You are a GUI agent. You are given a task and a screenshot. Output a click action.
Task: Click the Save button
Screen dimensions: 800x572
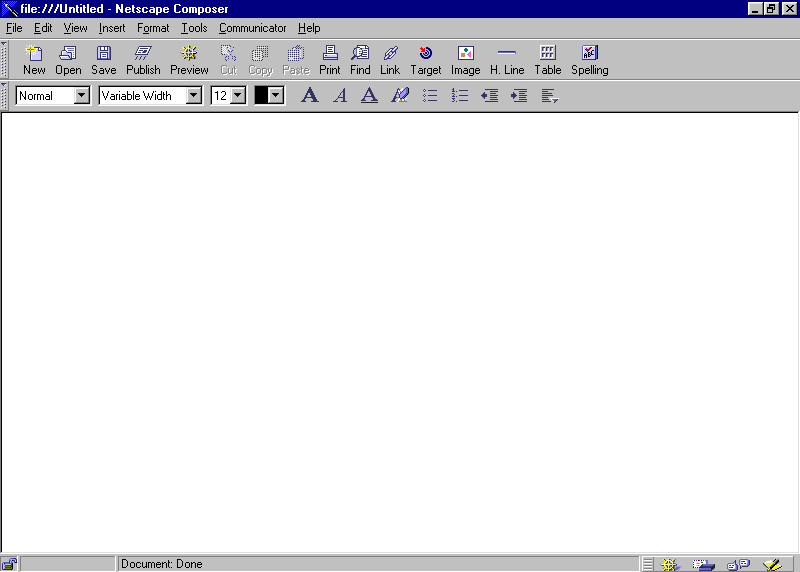click(x=104, y=60)
